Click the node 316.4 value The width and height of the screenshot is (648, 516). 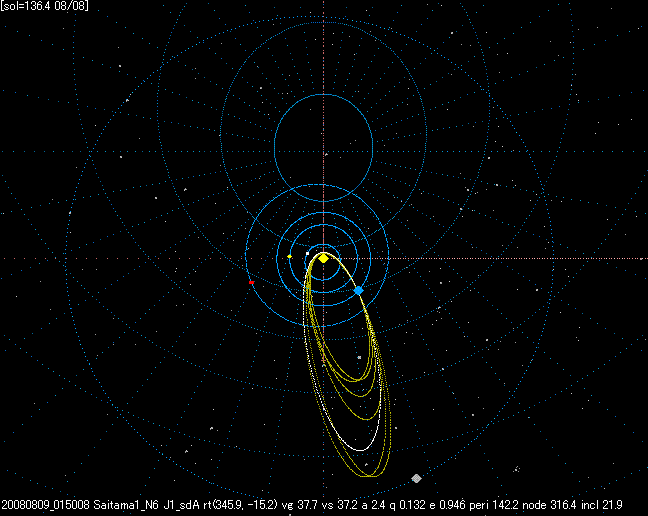tap(550, 505)
